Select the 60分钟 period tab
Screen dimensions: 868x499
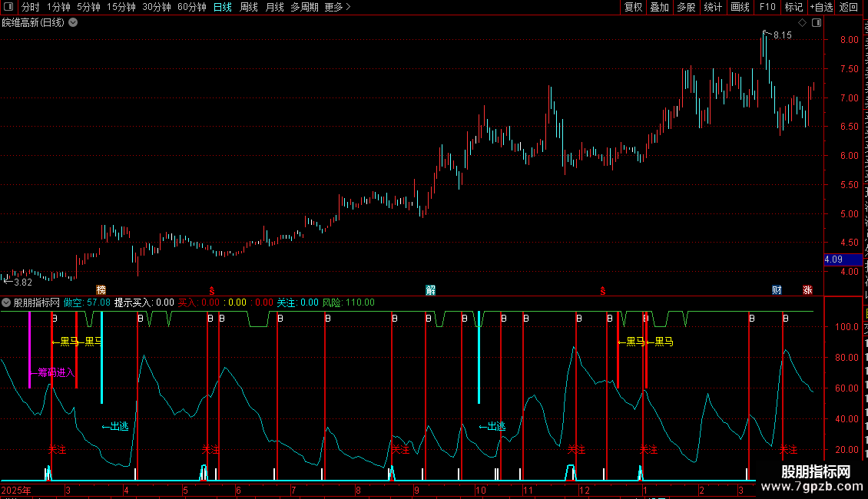[192, 7]
